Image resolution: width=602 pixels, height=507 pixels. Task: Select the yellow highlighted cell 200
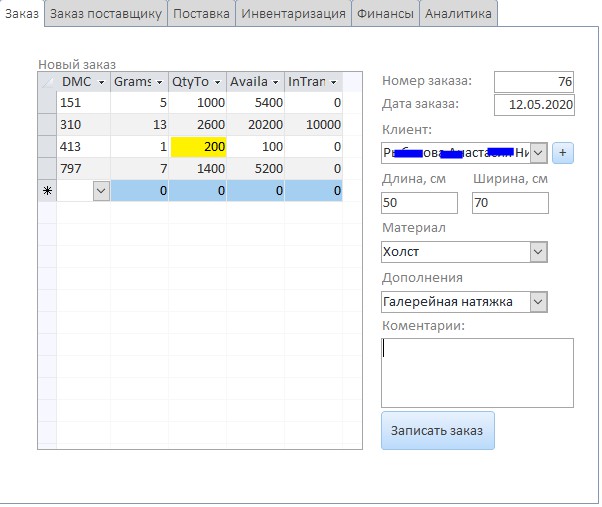point(198,147)
